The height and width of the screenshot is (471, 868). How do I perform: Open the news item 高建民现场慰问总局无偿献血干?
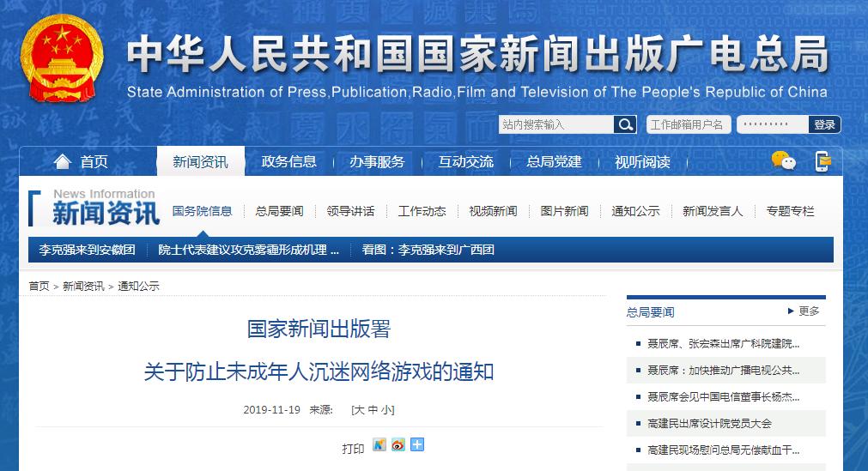pyautogui.click(x=723, y=450)
